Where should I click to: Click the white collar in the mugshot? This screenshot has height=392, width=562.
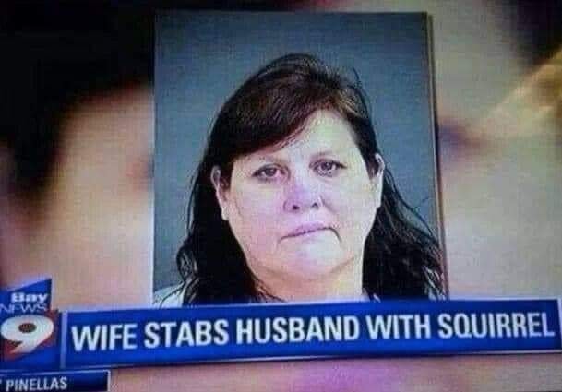coord(168,295)
